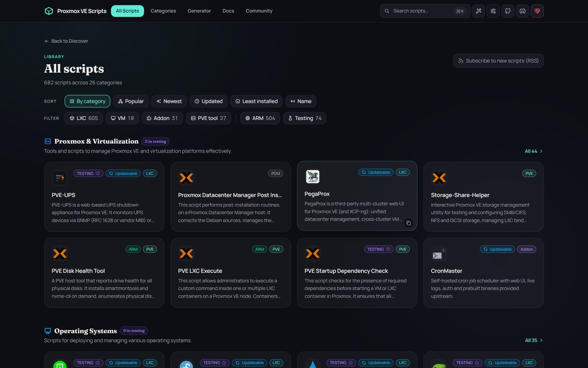Click the PDM badge on Datacenter Manager card
This screenshot has height=368, width=588.
[x=276, y=173]
